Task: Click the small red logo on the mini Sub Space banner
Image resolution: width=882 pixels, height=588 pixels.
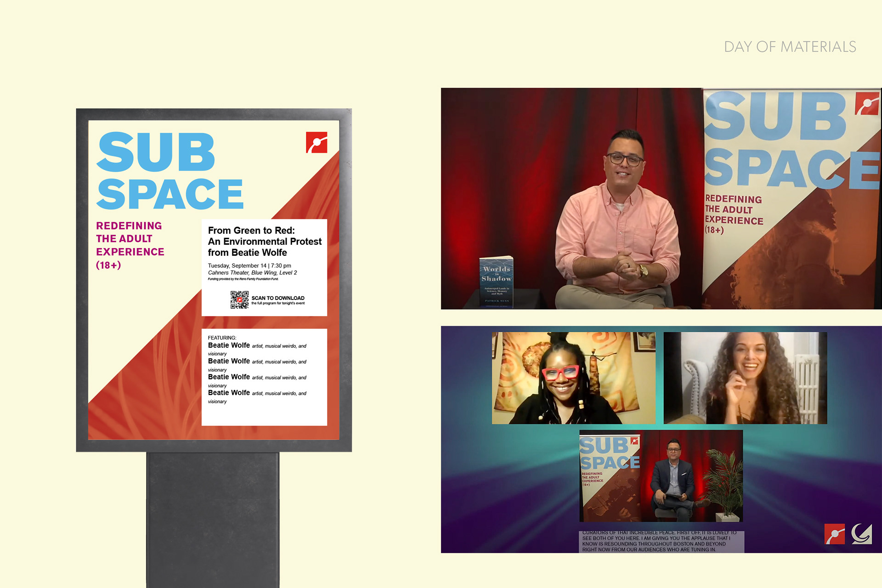Action: click(x=634, y=441)
